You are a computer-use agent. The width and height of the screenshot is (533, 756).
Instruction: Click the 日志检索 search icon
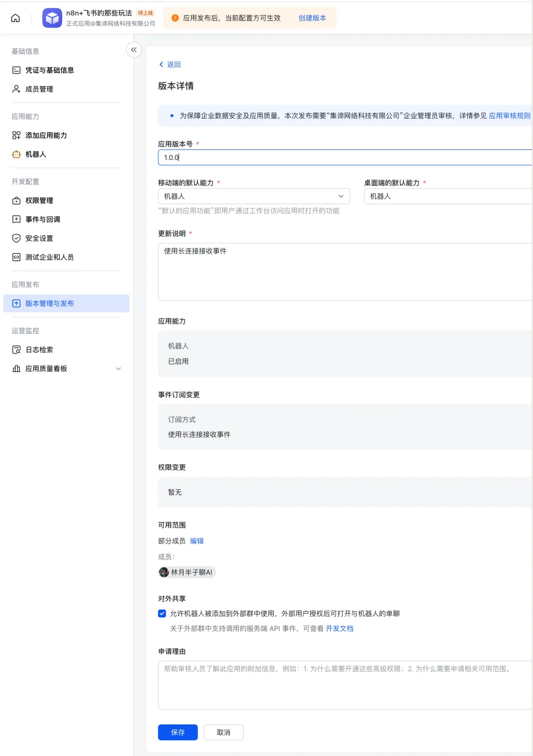[x=16, y=350]
